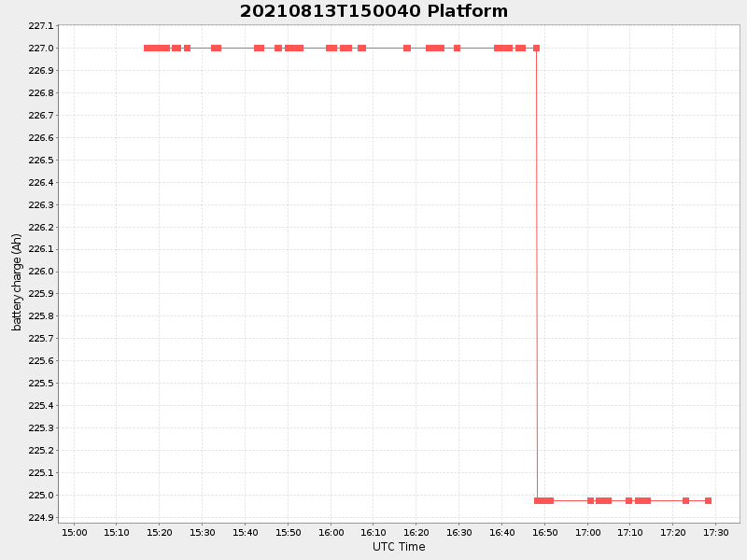Click the 225.9 y-axis tick label
This screenshot has height=560, width=747.
point(41,294)
